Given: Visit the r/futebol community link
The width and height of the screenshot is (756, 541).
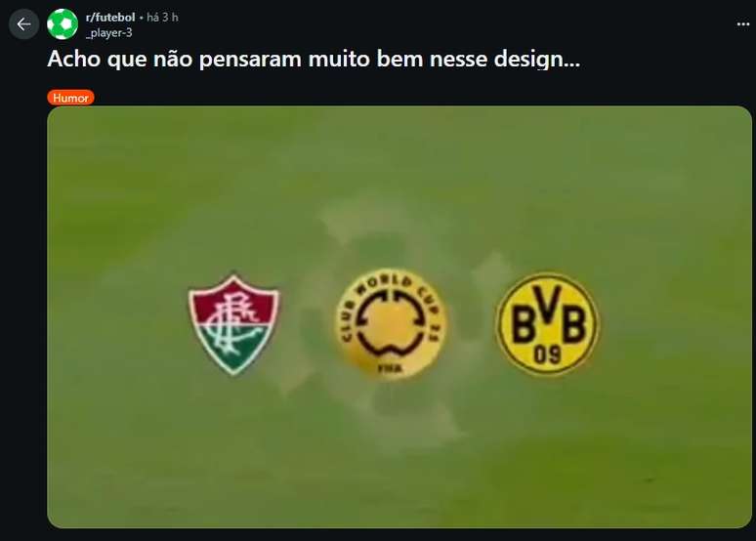Looking at the screenshot, I should (x=110, y=18).
